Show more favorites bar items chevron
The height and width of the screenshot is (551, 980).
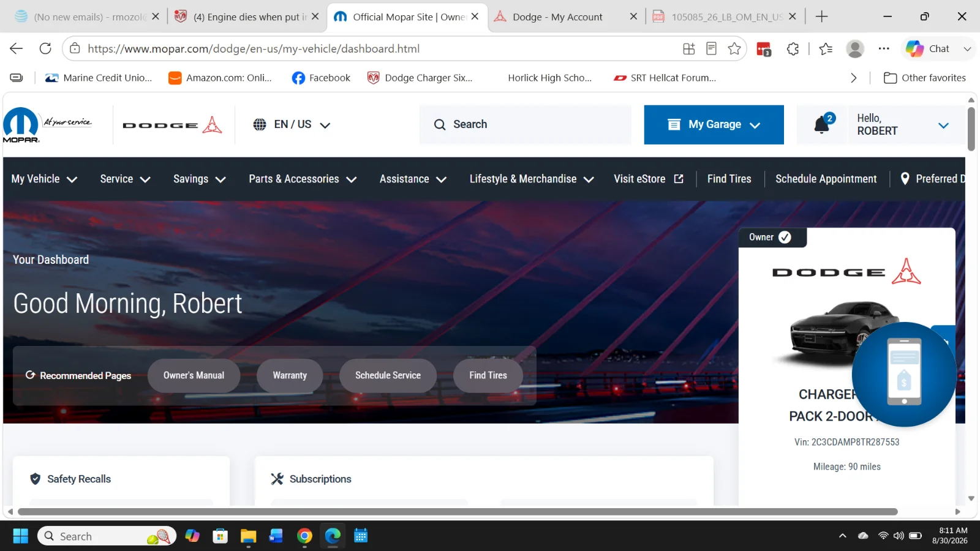point(854,78)
